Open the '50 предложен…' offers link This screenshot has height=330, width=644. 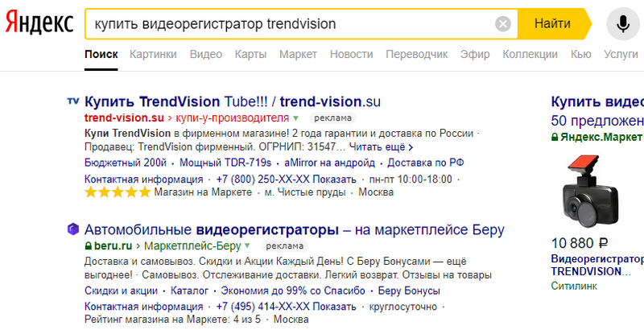[x=597, y=121]
